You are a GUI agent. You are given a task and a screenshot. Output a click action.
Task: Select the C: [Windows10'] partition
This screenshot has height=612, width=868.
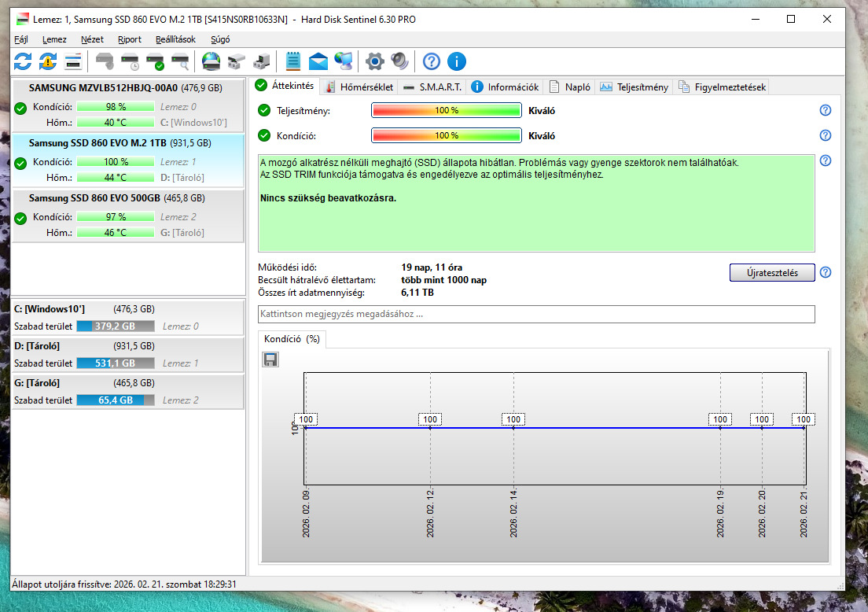pyautogui.click(x=128, y=317)
